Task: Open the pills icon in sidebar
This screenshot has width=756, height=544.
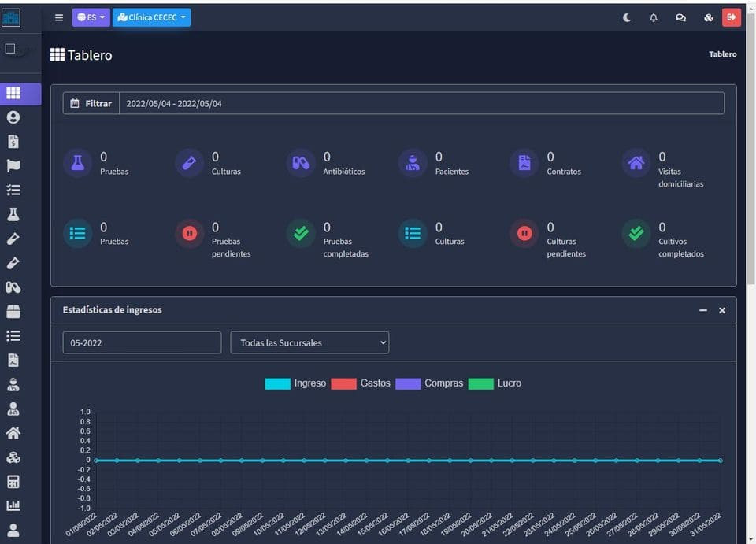Action: click(13, 287)
